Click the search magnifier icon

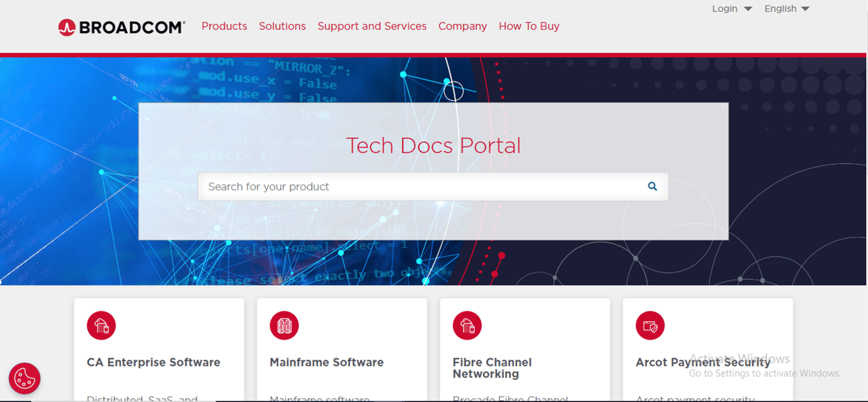(x=652, y=186)
